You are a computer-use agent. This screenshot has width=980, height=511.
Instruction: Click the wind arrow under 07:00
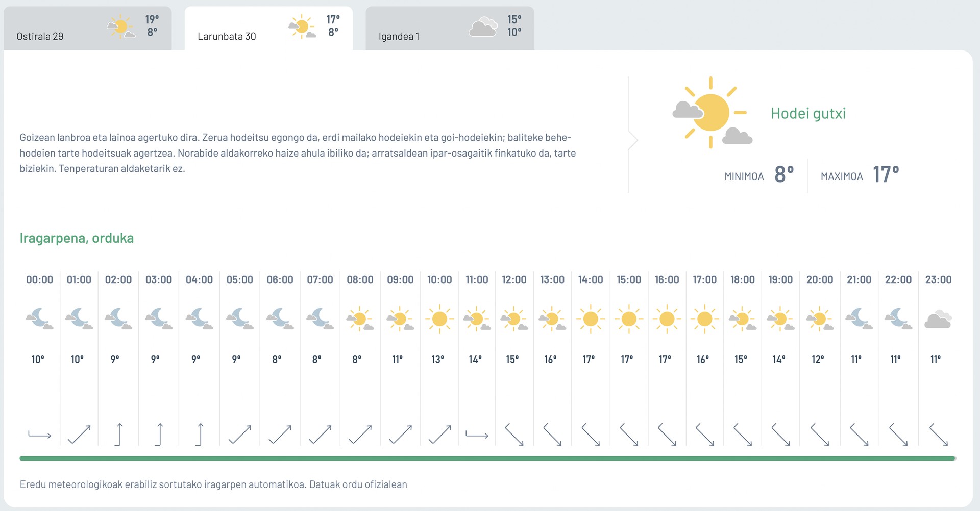tap(320, 435)
